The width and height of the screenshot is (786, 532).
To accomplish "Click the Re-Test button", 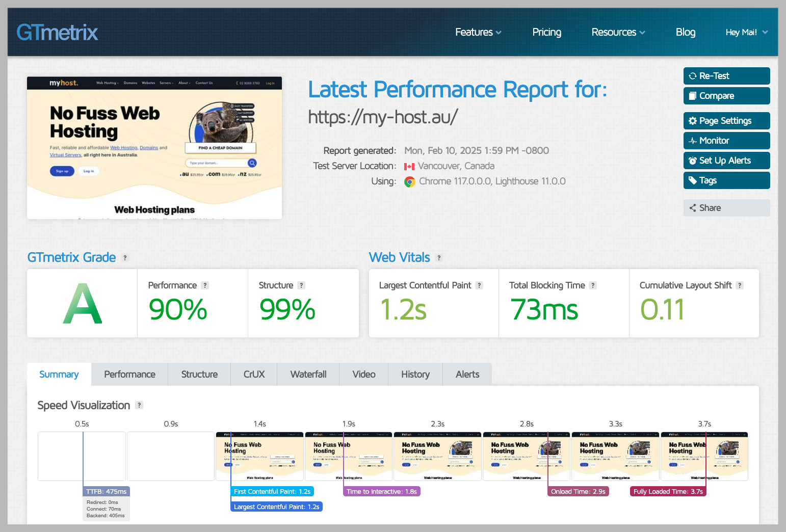I will pyautogui.click(x=726, y=76).
